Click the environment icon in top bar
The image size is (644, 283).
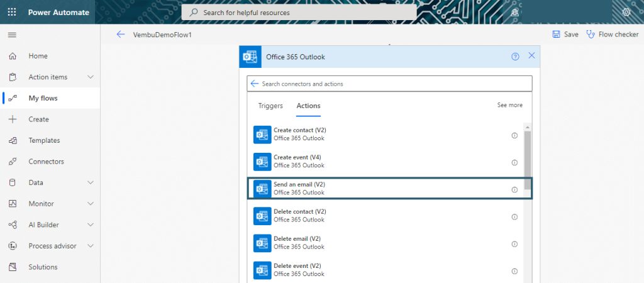point(515,13)
